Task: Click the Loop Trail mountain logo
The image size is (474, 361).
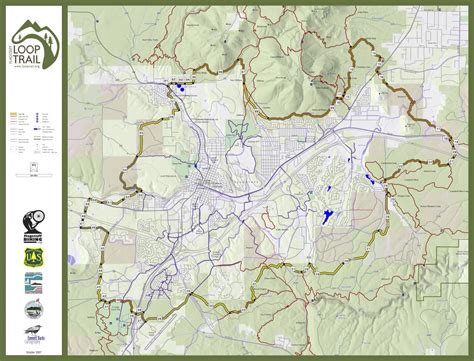Action: point(35,44)
